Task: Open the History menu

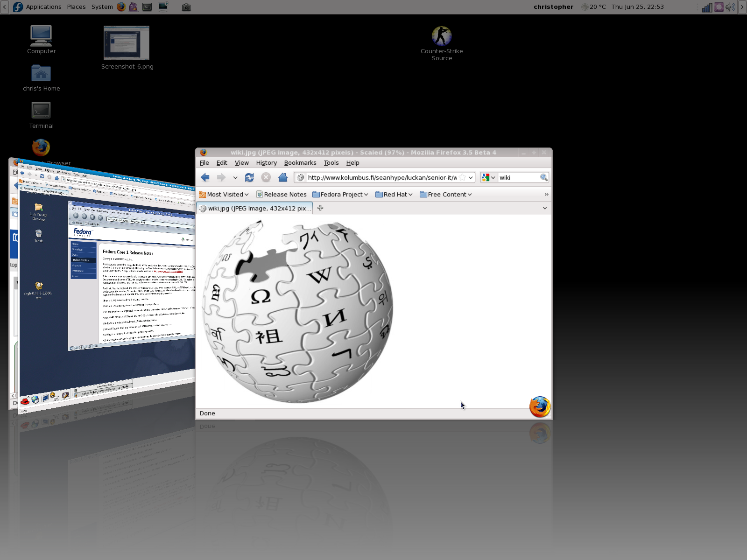Action: 266,163
